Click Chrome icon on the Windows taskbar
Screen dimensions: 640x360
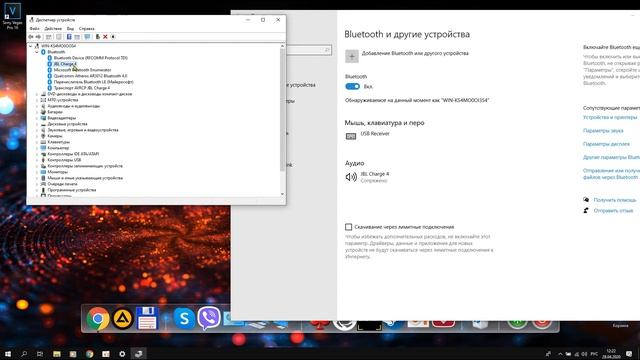tap(89, 354)
